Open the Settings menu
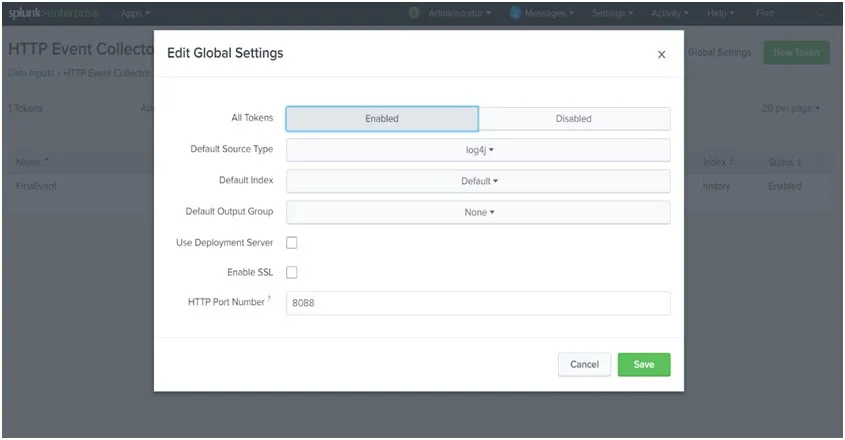 coord(612,13)
